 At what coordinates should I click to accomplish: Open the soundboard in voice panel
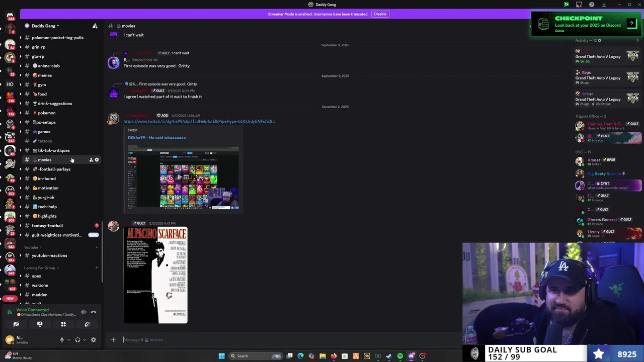87,324
